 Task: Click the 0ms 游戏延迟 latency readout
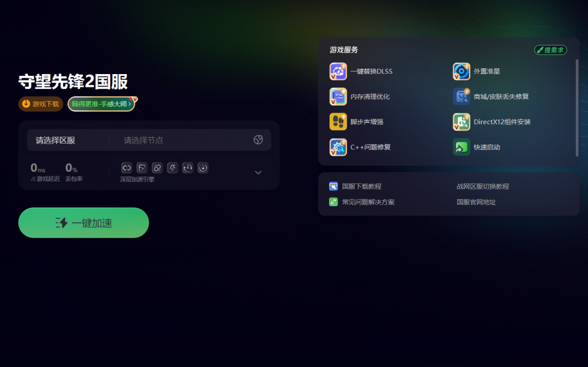[45, 172]
